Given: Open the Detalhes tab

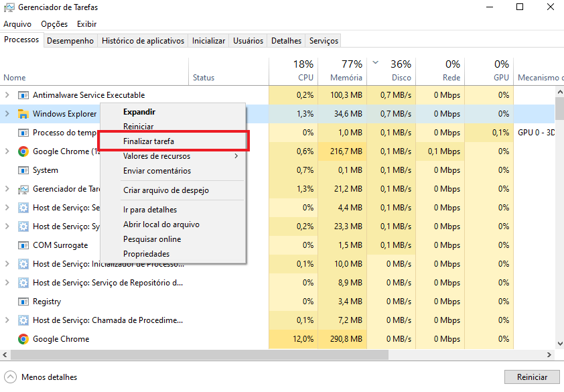Looking at the screenshot, I should pyautogui.click(x=286, y=41).
